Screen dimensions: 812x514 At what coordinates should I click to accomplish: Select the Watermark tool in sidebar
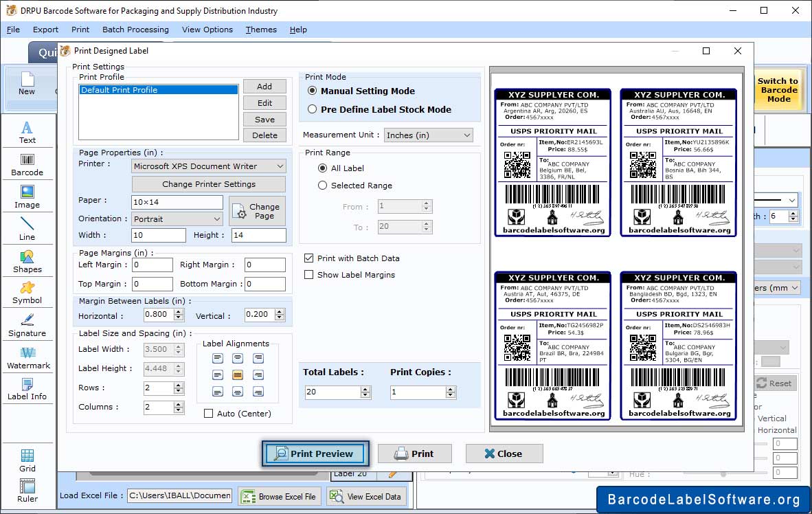tap(28, 358)
